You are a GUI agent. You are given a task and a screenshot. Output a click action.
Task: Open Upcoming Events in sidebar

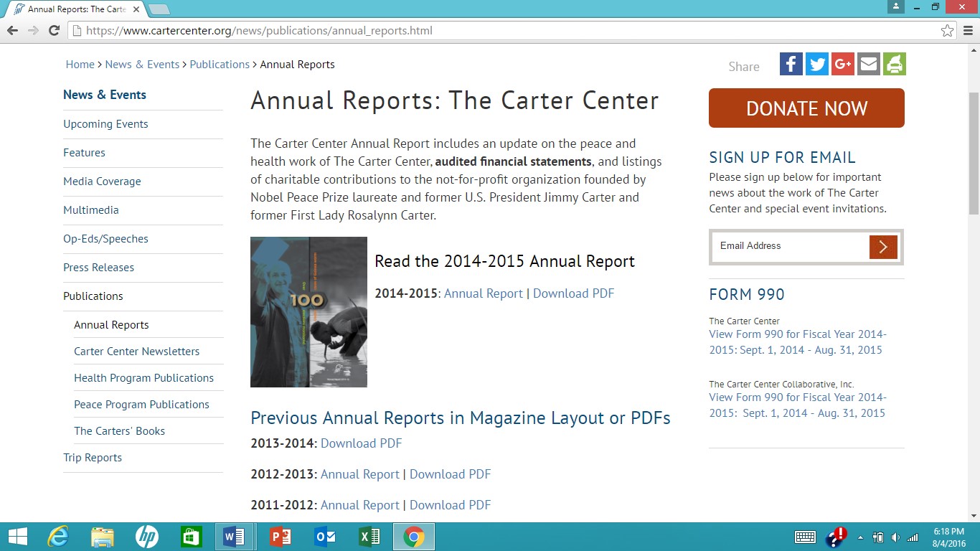tap(105, 124)
